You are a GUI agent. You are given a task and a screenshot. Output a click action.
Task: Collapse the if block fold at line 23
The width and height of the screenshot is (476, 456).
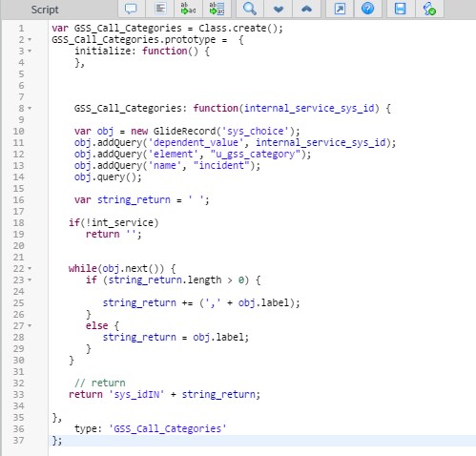[30, 280]
